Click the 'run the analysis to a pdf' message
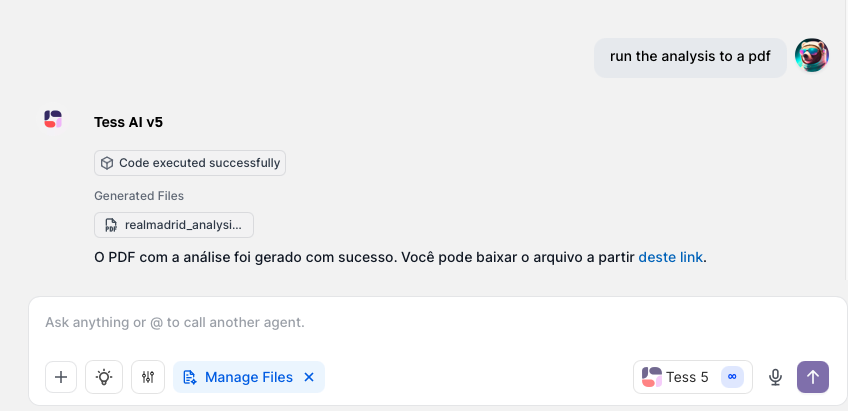Screen dimensions: 848x411 click(690, 57)
